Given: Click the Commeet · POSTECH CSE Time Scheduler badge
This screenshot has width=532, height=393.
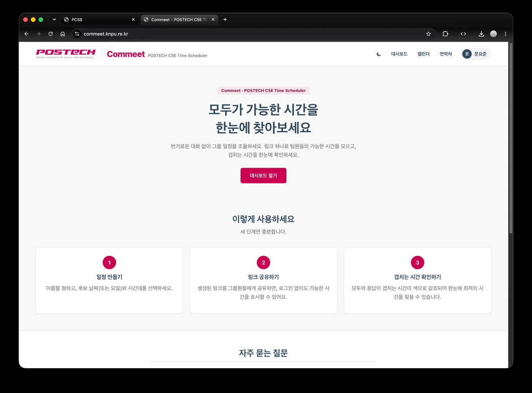Looking at the screenshot, I should point(263,90).
